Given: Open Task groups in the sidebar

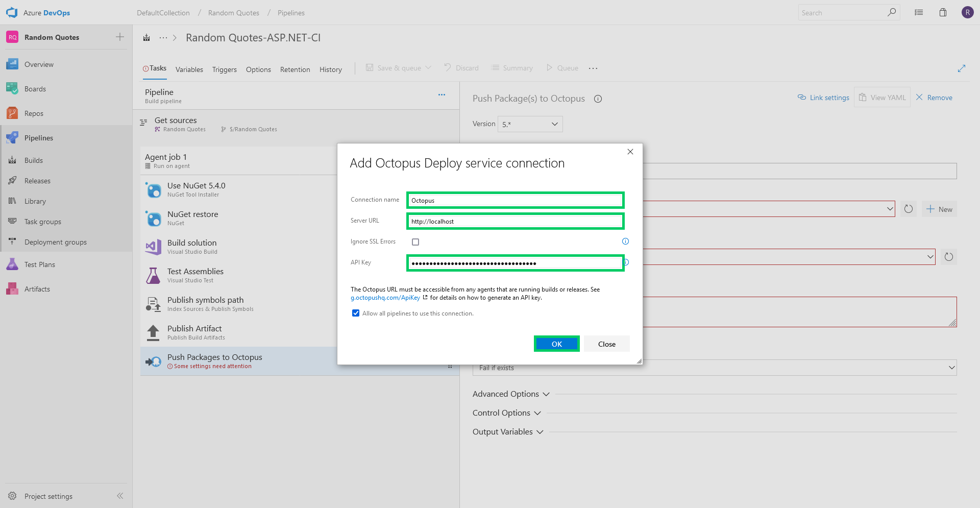Looking at the screenshot, I should 43,222.
